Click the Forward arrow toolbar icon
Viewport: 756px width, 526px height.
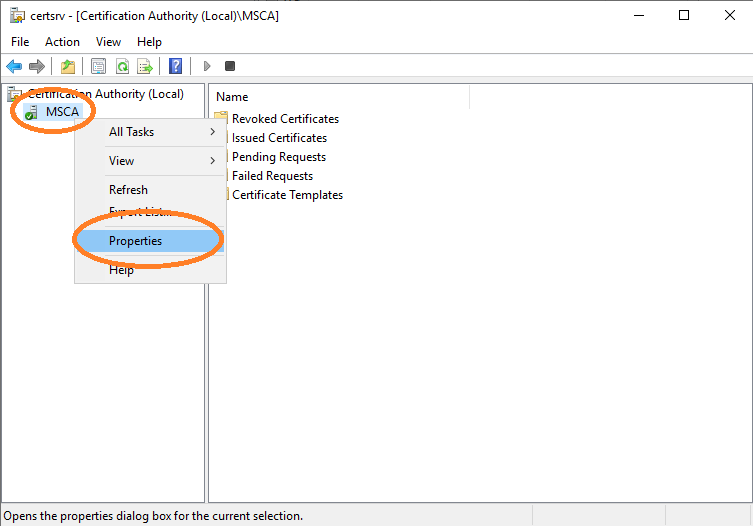[37, 66]
